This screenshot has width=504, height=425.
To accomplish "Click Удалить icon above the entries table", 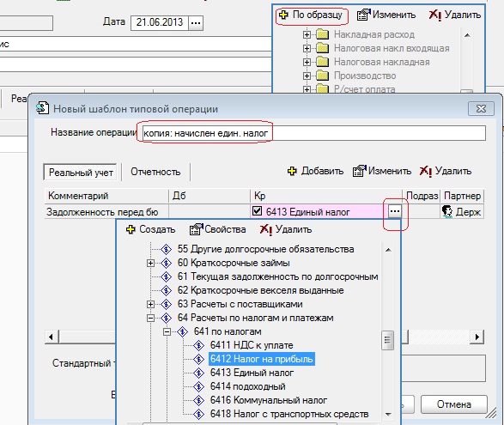I will (x=425, y=171).
